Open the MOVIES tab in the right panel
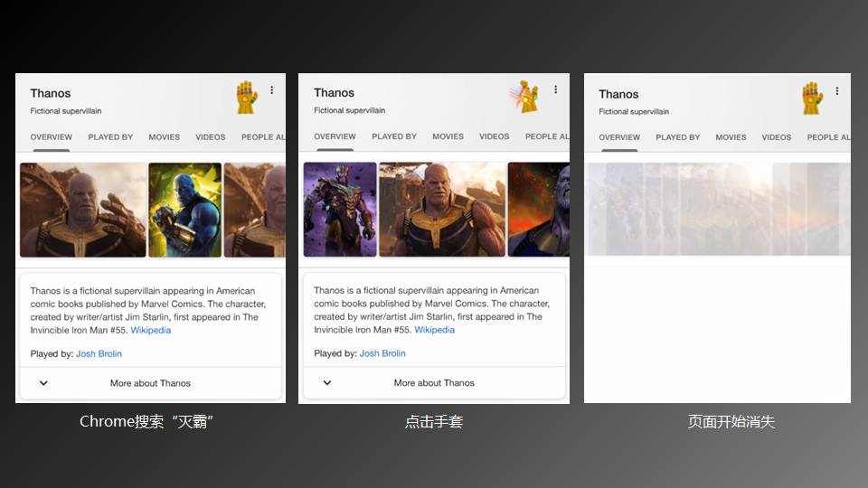The image size is (868, 488). (x=731, y=137)
